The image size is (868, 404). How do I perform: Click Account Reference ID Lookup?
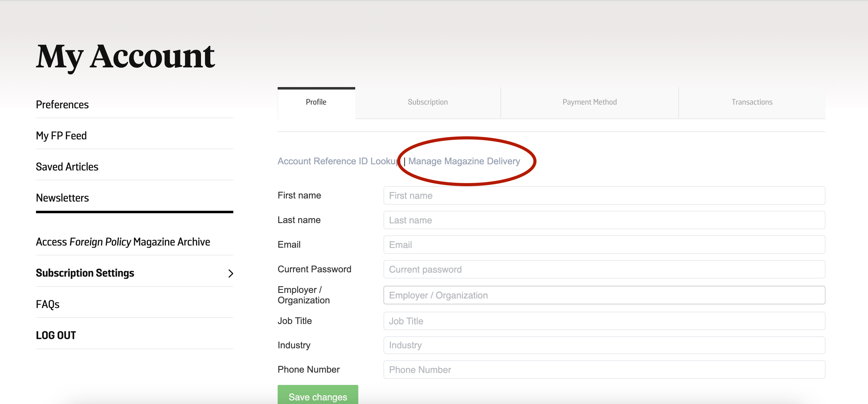[x=337, y=161]
